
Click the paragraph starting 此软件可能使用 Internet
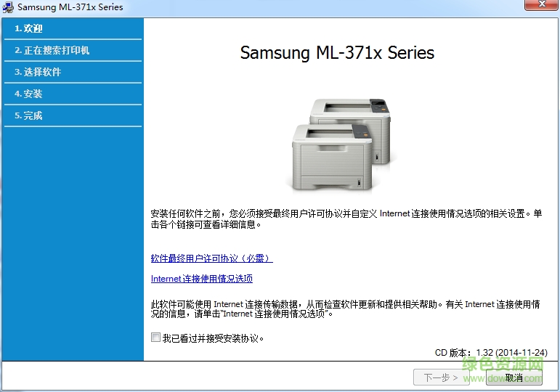point(345,309)
